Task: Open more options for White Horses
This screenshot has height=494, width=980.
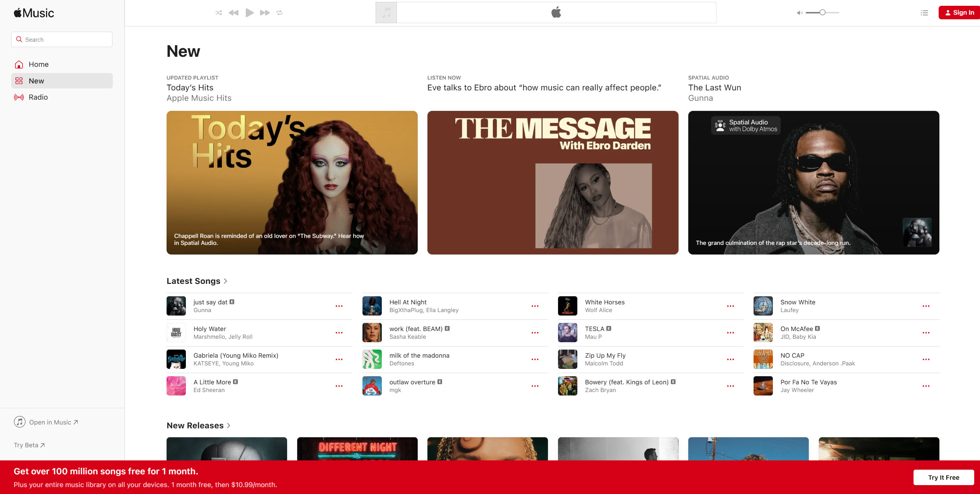Action: pos(730,306)
